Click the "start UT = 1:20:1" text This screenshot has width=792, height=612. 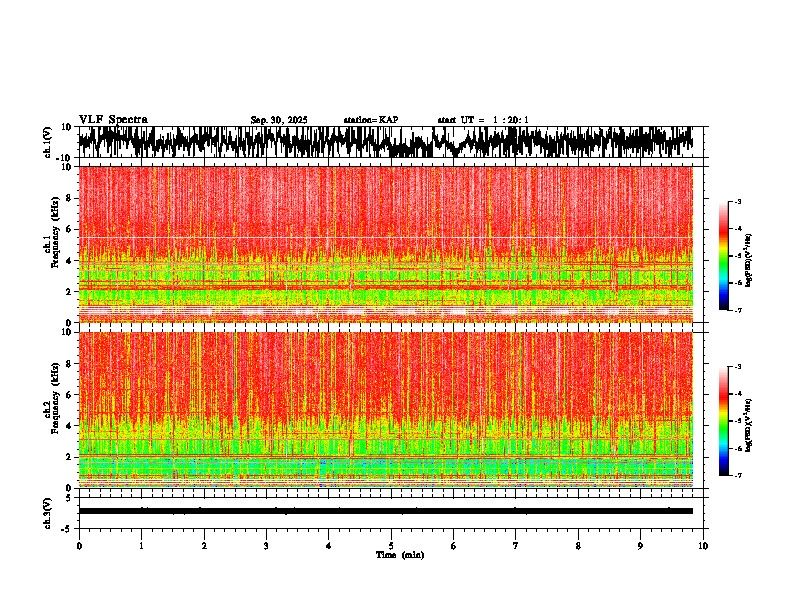(483, 120)
